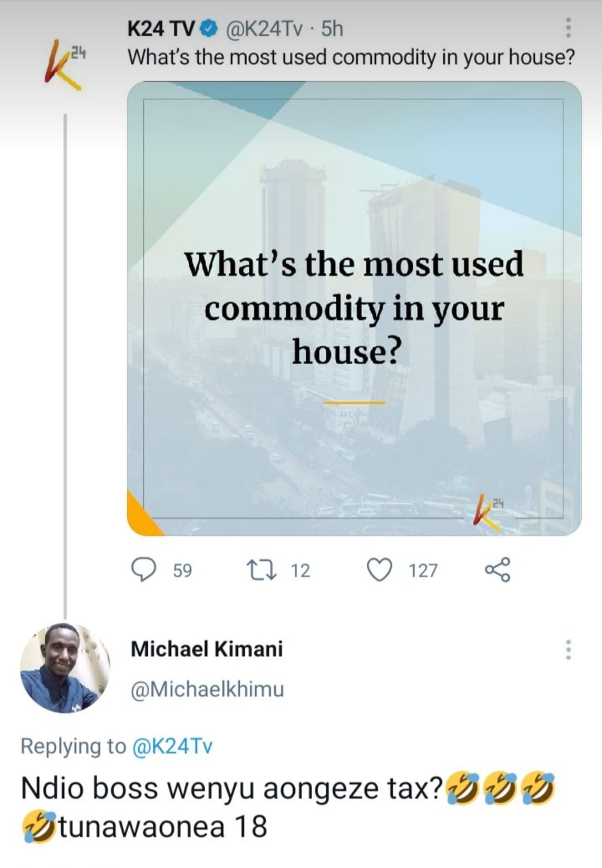Like the K24 TV tweet

coord(380,570)
